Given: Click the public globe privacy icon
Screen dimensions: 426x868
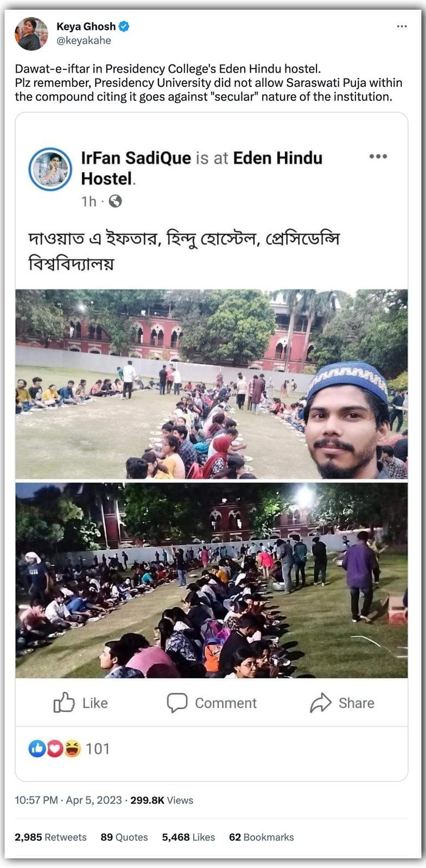Looking at the screenshot, I should tap(115, 201).
